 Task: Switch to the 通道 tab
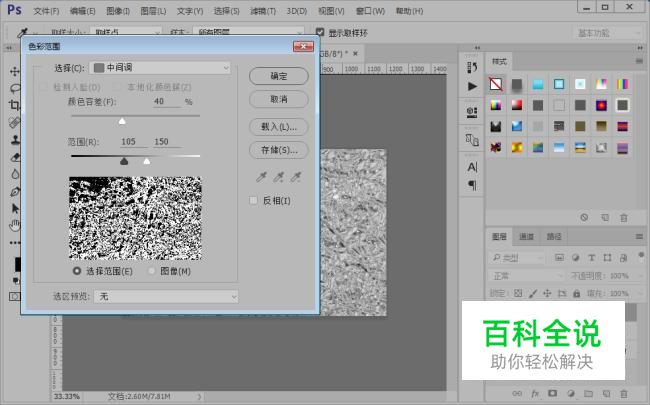pyautogui.click(x=526, y=237)
